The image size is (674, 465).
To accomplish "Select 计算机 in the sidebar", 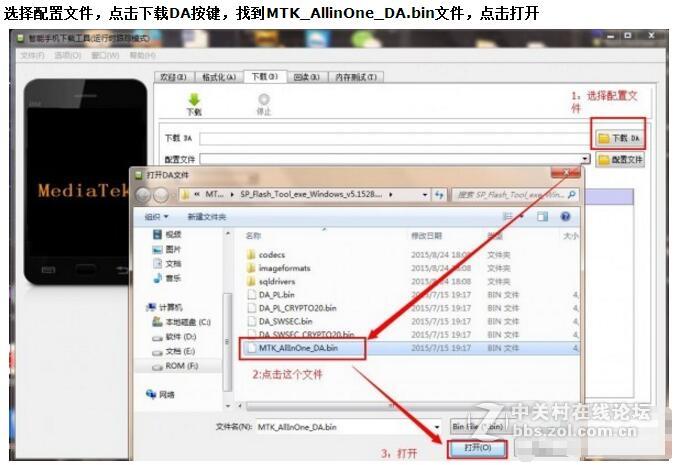I will coord(164,307).
